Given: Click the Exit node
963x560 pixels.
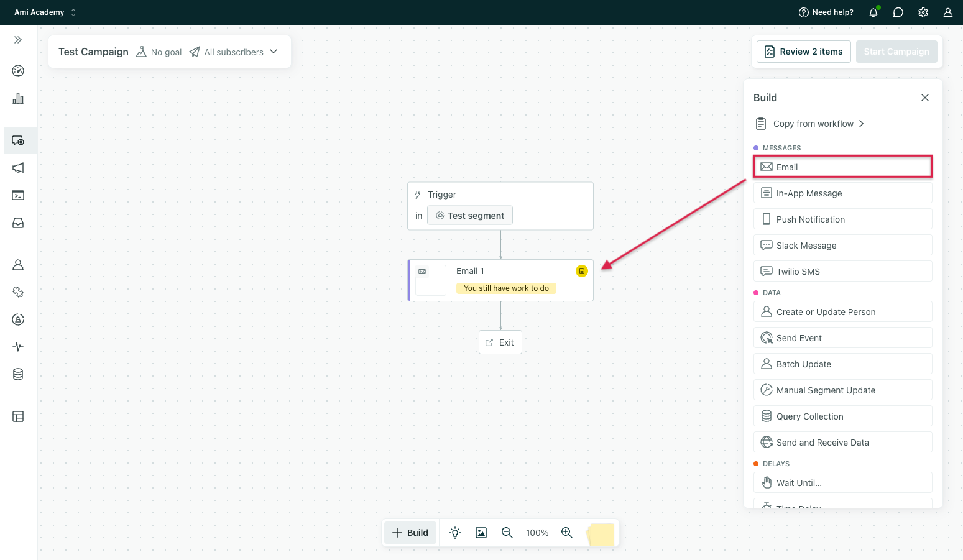Looking at the screenshot, I should [x=500, y=342].
